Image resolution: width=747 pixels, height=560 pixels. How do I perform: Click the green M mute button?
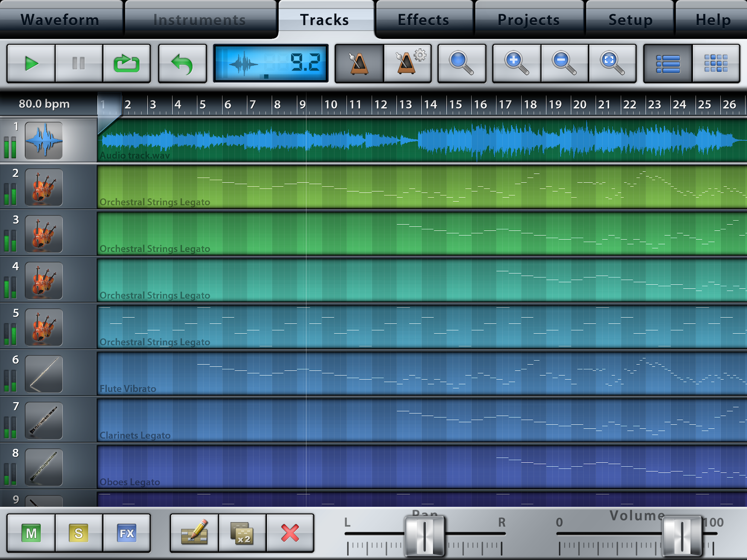click(x=31, y=533)
